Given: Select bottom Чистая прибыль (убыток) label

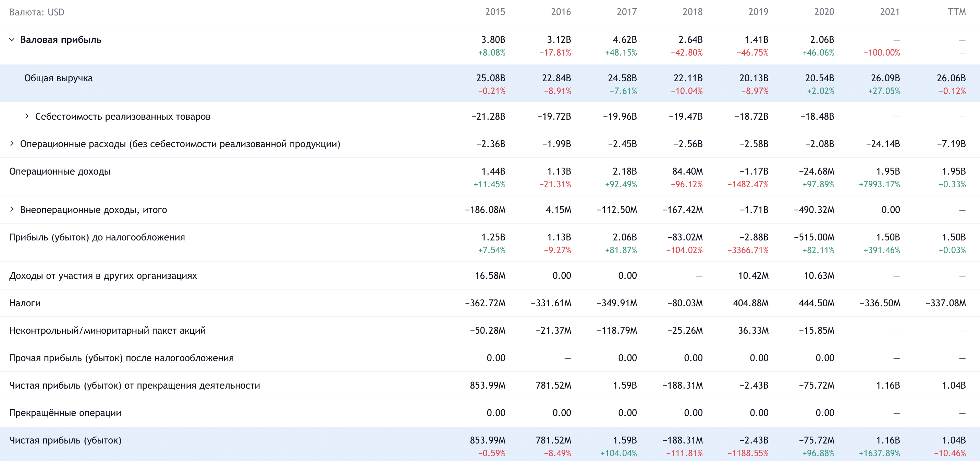Looking at the screenshot, I should [x=65, y=440].
